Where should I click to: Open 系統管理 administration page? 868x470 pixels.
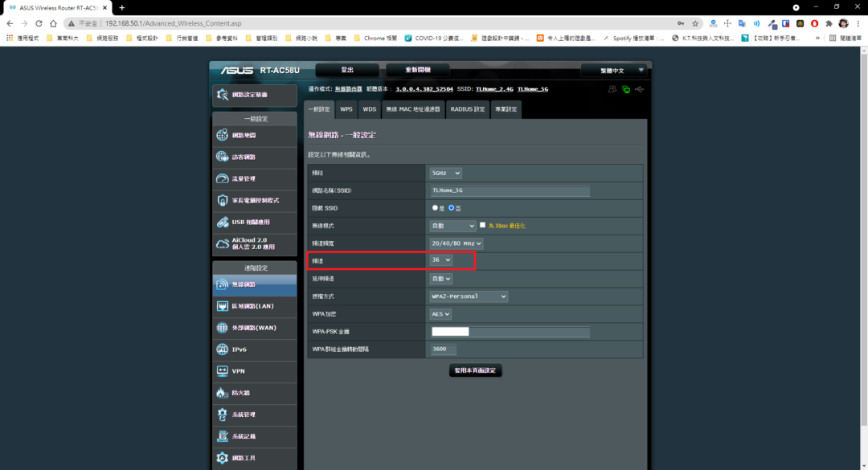click(x=255, y=415)
